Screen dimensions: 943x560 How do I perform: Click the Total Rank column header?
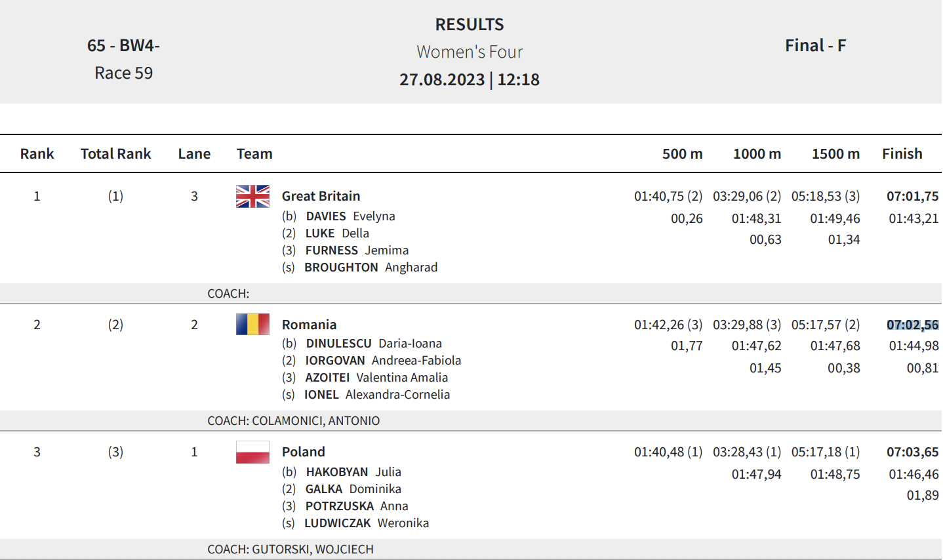[x=115, y=153]
